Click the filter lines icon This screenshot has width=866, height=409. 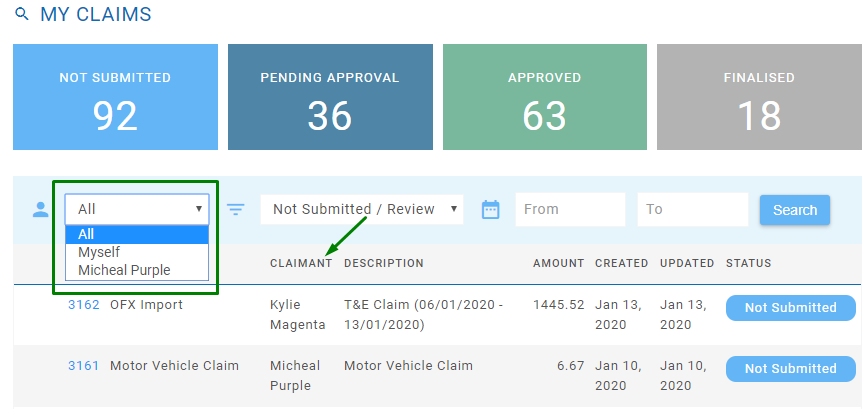[x=236, y=209]
